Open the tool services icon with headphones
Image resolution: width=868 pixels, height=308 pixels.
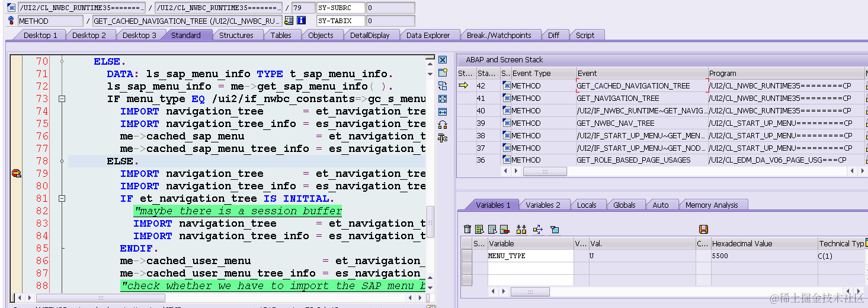point(442,125)
